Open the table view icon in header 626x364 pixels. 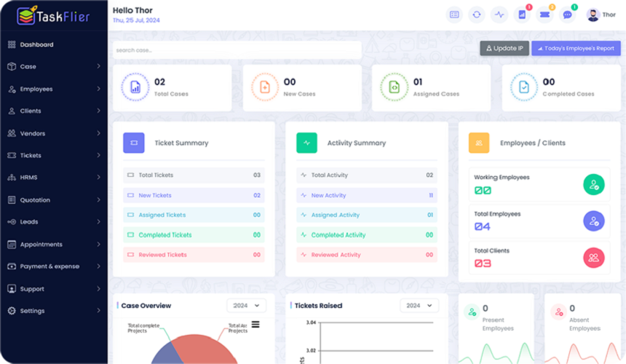[x=454, y=15]
